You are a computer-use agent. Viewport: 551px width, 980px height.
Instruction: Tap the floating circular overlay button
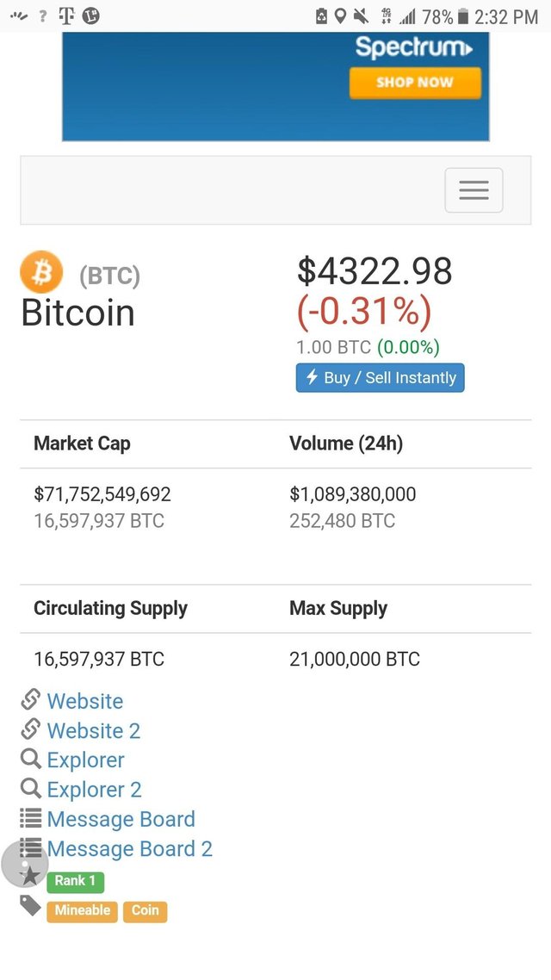(x=25, y=864)
